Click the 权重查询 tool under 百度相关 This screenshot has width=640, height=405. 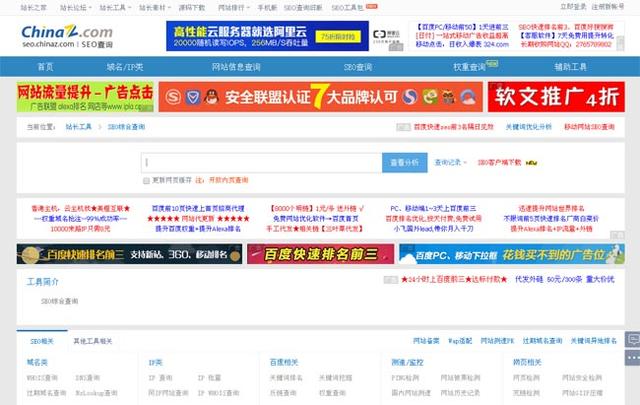pos(332,393)
